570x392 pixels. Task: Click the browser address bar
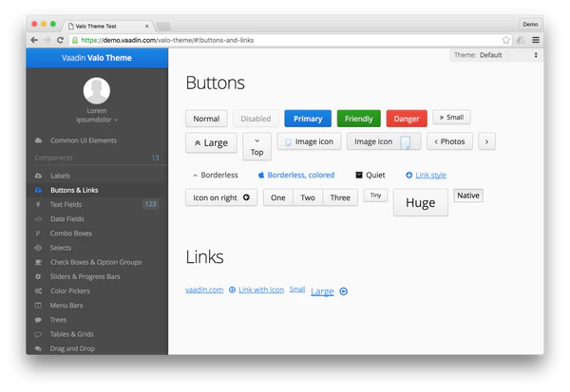coord(285,40)
